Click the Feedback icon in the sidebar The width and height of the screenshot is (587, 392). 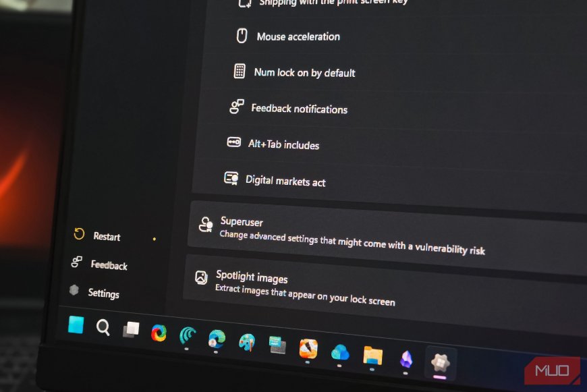pos(76,262)
